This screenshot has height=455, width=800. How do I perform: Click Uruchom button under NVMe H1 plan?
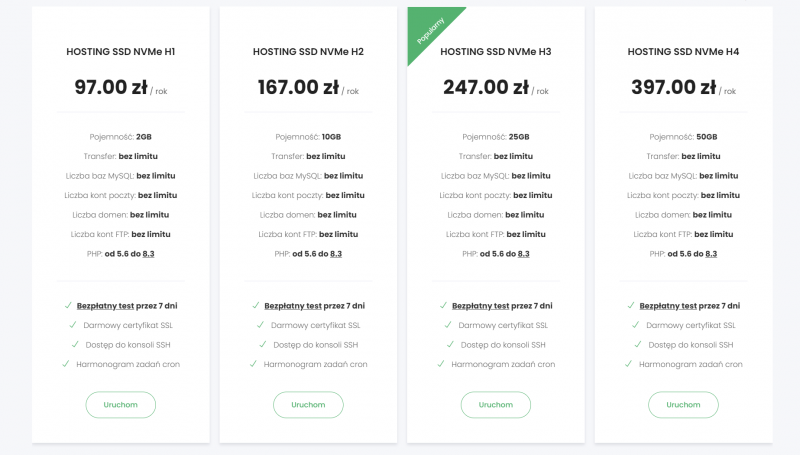tap(120, 404)
